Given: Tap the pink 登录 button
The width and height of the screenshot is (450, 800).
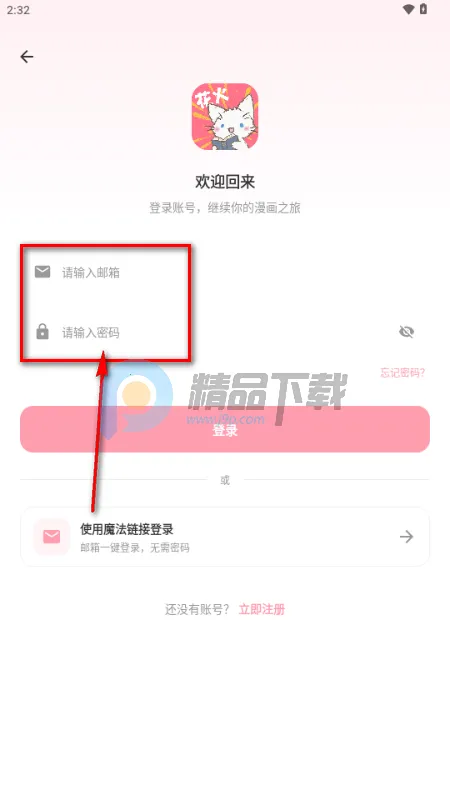Looking at the screenshot, I should click(x=225, y=429).
